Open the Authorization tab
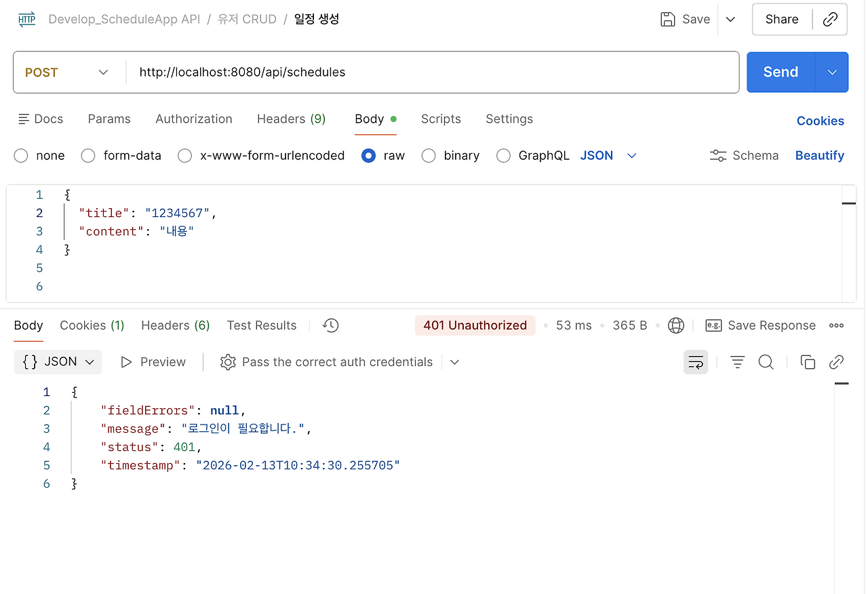Viewport: 868px width, 594px height. click(194, 119)
